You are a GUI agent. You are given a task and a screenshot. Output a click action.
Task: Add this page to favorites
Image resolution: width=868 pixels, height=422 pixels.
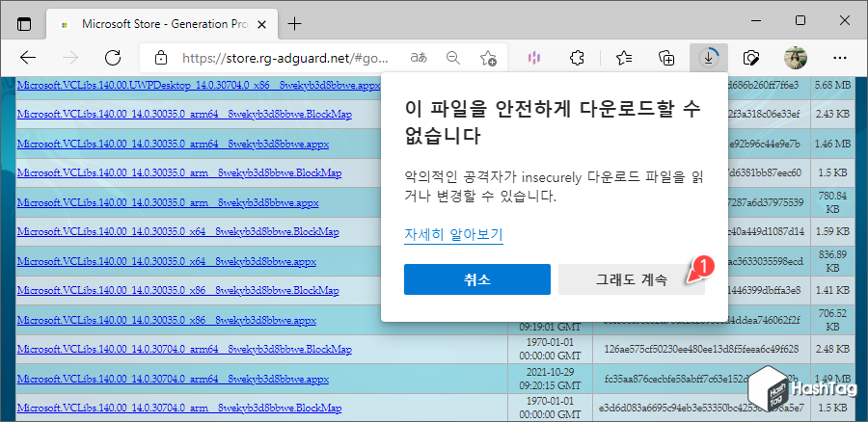[488, 58]
